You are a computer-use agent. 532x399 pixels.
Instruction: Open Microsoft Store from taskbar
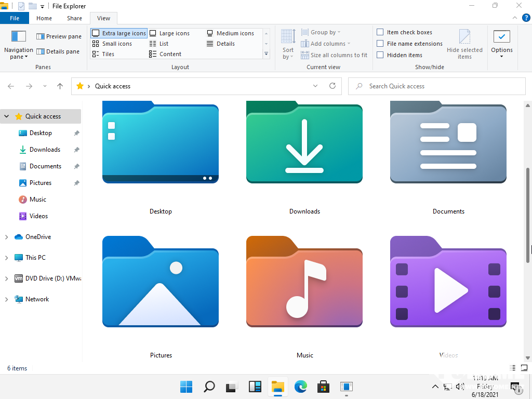pyautogui.click(x=323, y=387)
